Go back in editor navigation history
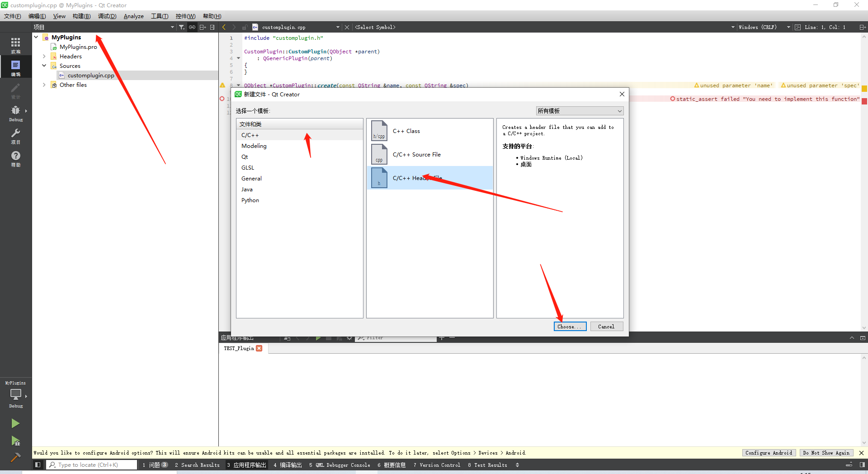 (224, 27)
